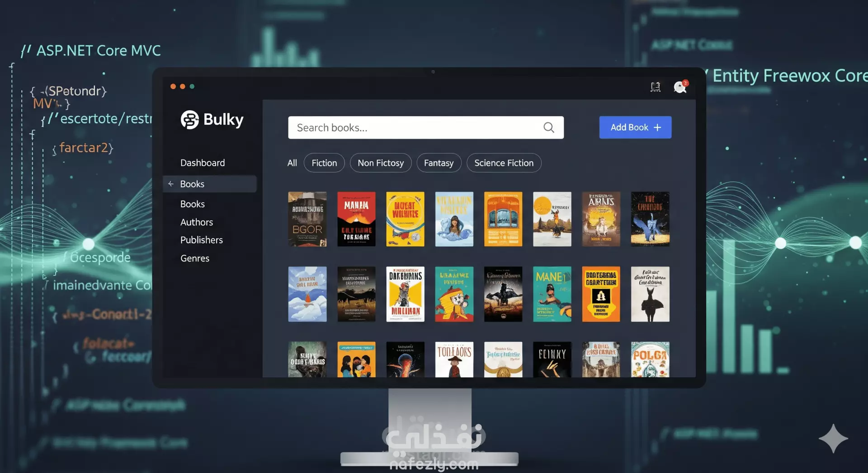Open the dark blue figure book cover

coord(650,219)
